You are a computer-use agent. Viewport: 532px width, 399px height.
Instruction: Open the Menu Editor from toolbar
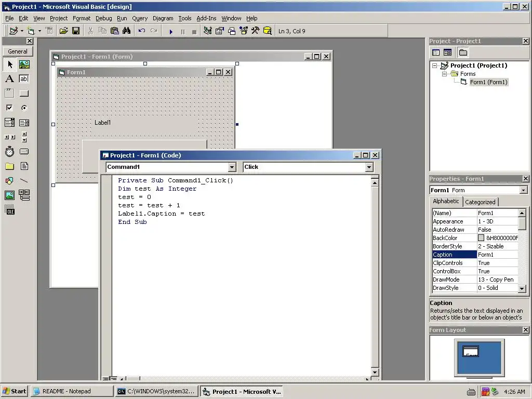pyautogui.click(x=49, y=31)
